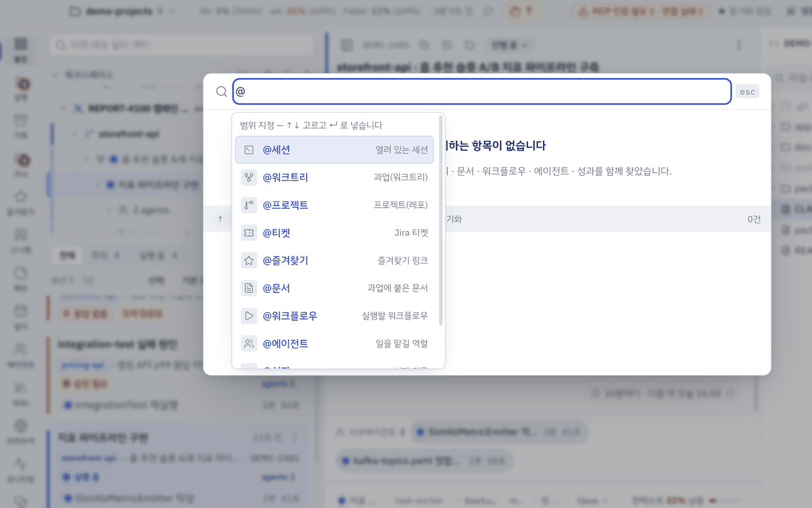
Task: Select the @프로젝트 scope entry
Action: pyautogui.click(x=334, y=205)
